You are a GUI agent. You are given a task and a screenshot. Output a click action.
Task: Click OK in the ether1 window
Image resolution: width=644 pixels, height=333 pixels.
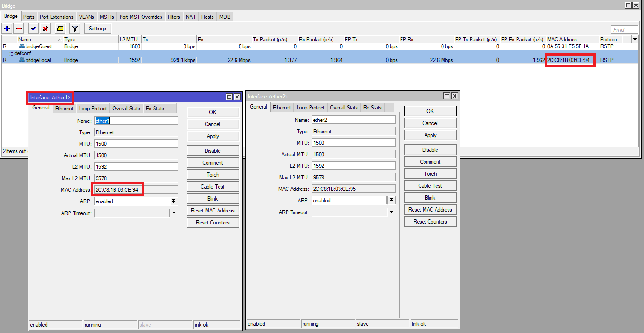(213, 112)
